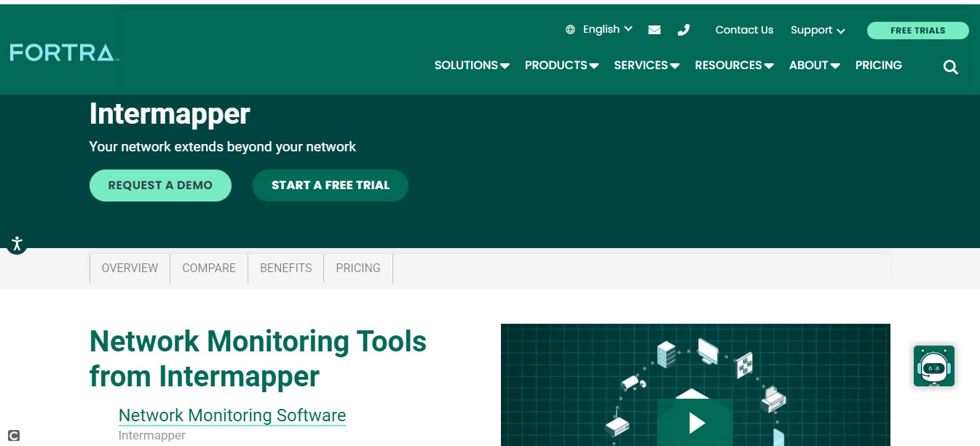Select the OVERVIEW tab
This screenshot has height=446, width=980.
click(130, 268)
